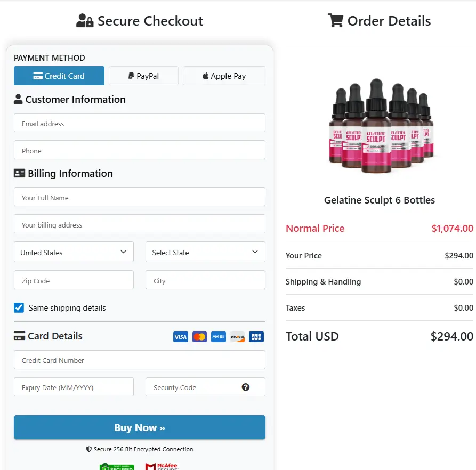Screen dimensions: 476x470
Task: Click the Expiry Date field
Action: [x=74, y=387]
